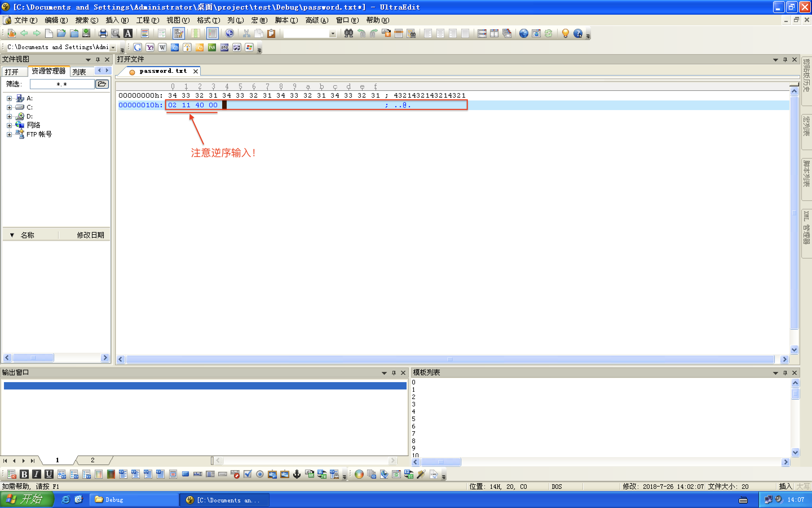Click the editor vertical scrollbar thumb
The image size is (812, 508).
[794, 213]
